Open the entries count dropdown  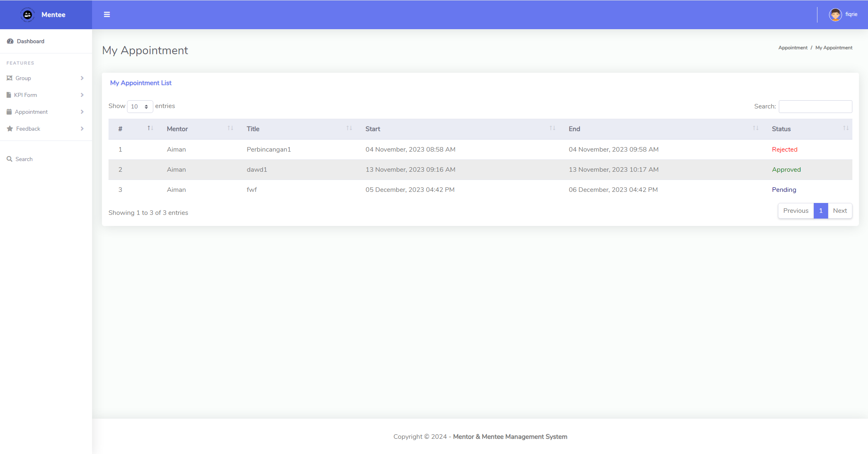[140, 106]
